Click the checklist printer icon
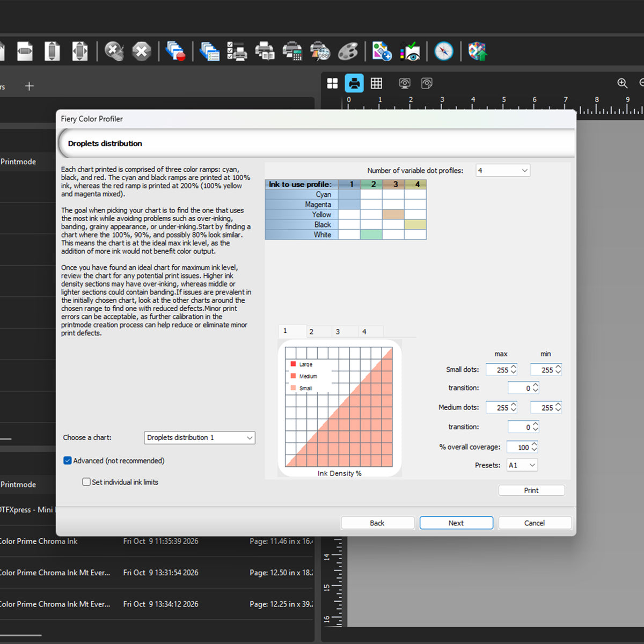 (x=237, y=52)
